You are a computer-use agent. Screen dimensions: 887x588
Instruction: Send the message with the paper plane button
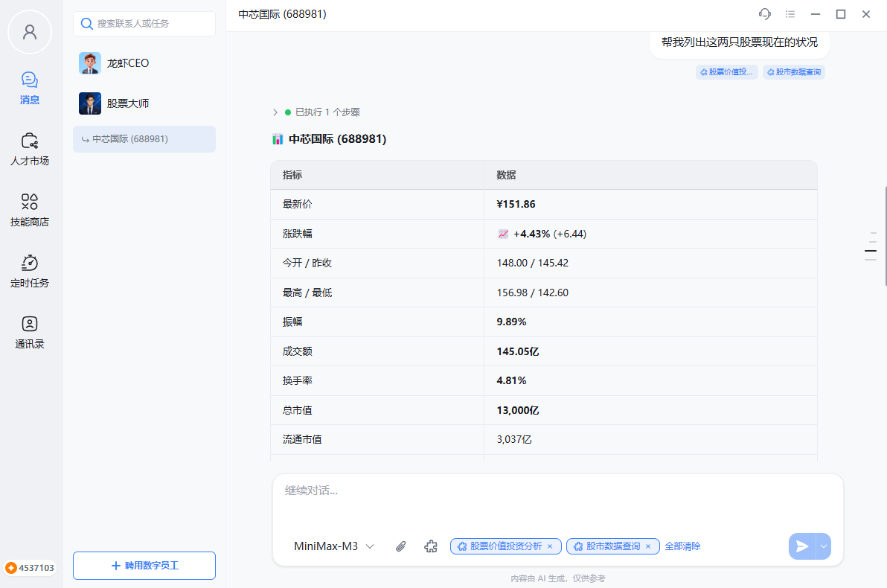coord(801,546)
